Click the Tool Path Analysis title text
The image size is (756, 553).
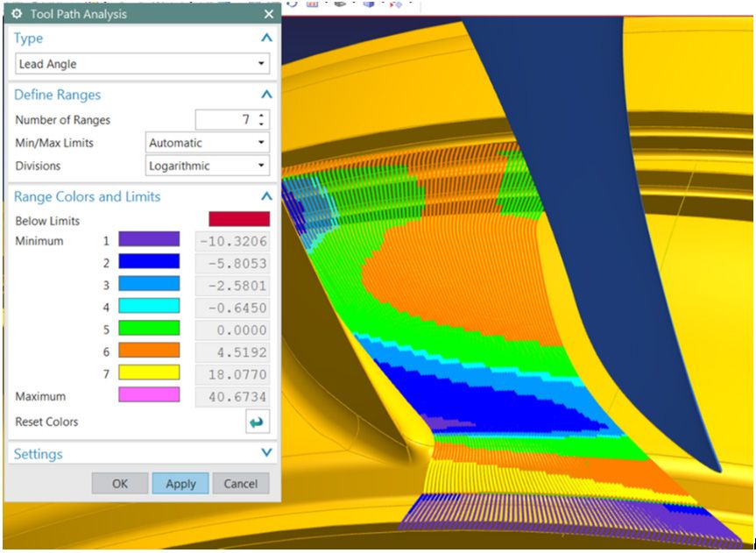[79, 14]
